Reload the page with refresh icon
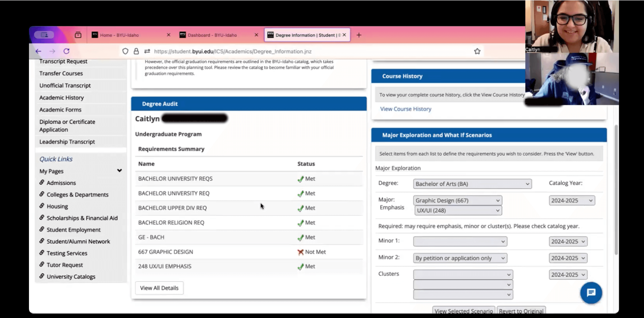 [66, 51]
